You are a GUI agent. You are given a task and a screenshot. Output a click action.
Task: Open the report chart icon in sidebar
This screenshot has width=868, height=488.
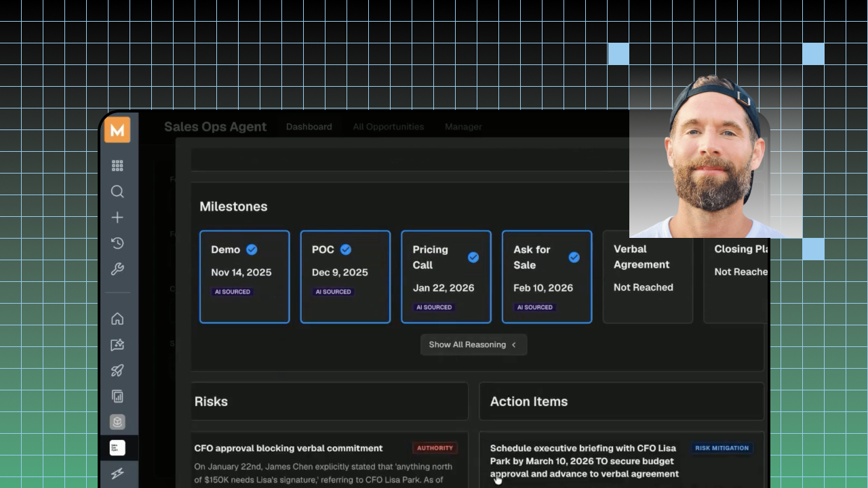(x=117, y=396)
